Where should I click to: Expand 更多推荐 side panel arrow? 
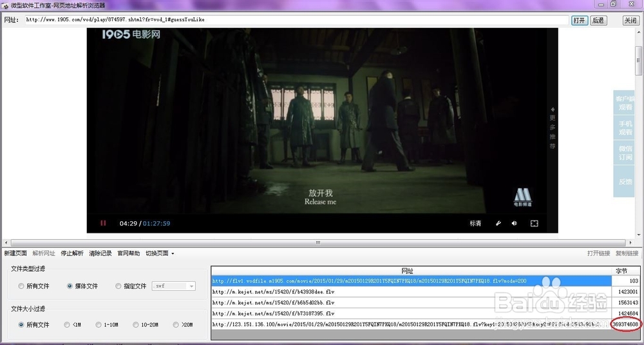[x=553, y=110]
